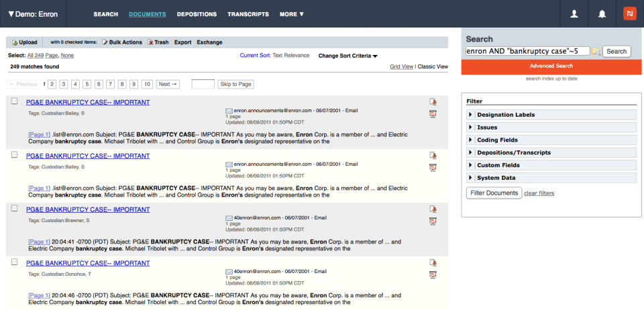Click the Next page button
Image resolution: width=644 pixels, height=310 pixels.
coord(168,84)
